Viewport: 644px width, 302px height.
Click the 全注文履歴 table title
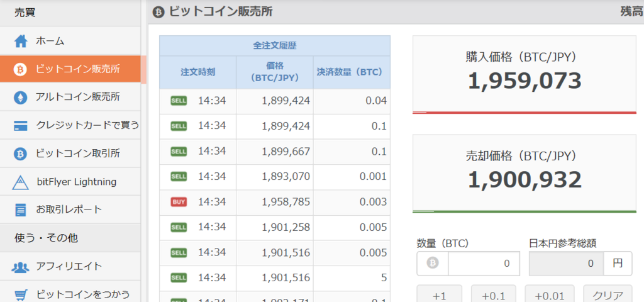pyautogui.click(x=275, y=45)
